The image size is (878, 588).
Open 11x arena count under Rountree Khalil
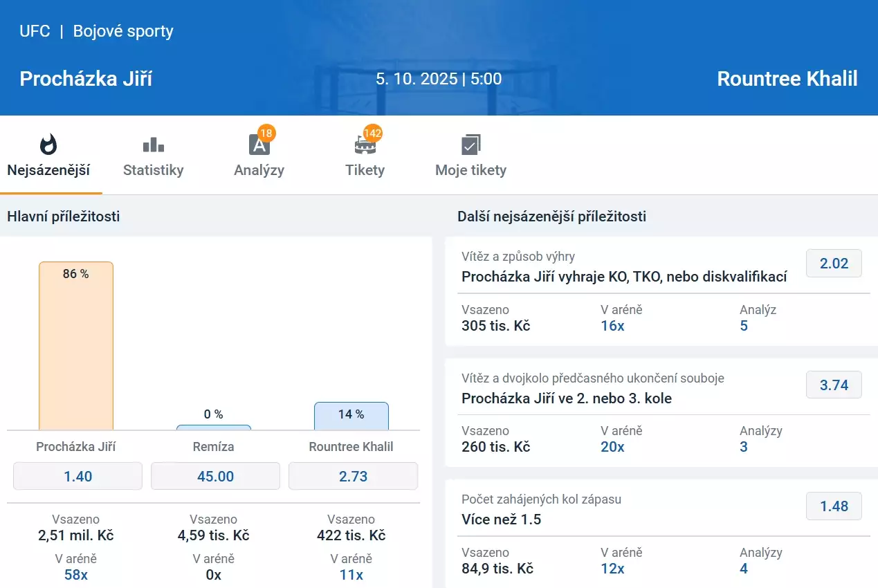[x=351, y=575]
